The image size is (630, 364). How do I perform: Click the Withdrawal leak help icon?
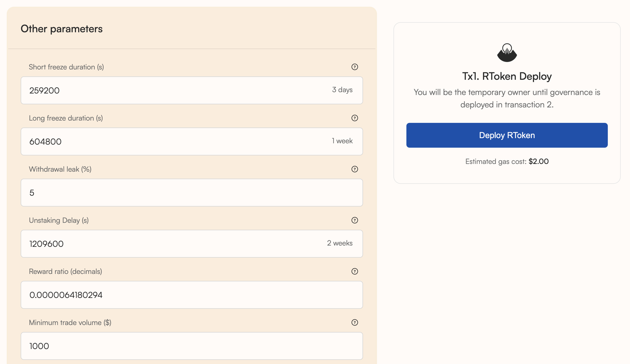354,169
